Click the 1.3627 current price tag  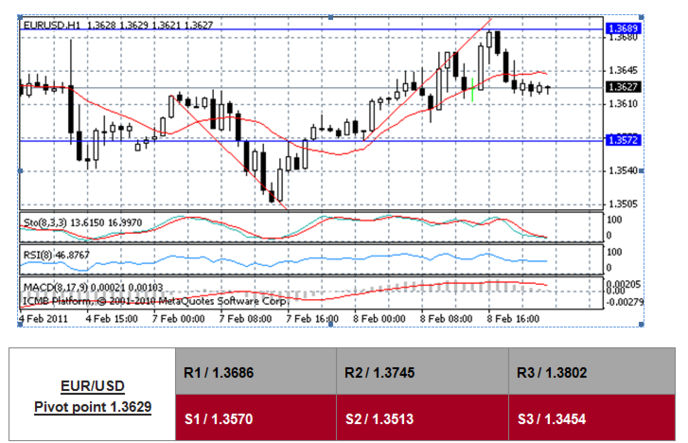coord(622,87)
